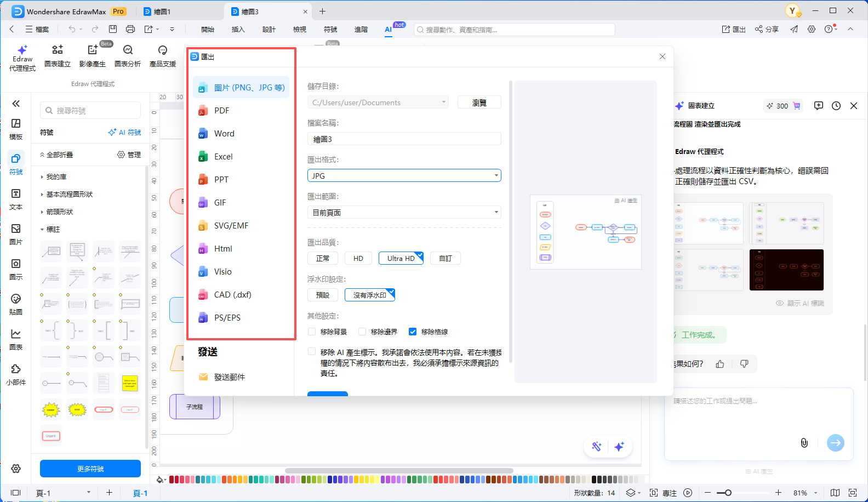Select 自訂 custom quality
Viewport: 868px width, 502px height.
click(x=446, y=258)
